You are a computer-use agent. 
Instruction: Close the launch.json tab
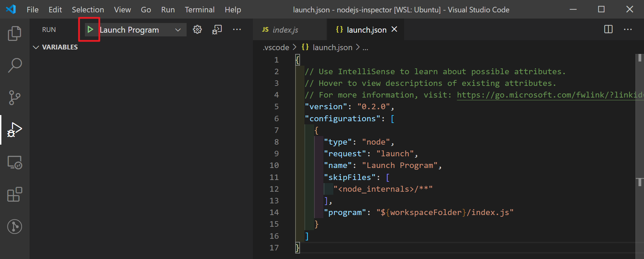coord(395,30)
